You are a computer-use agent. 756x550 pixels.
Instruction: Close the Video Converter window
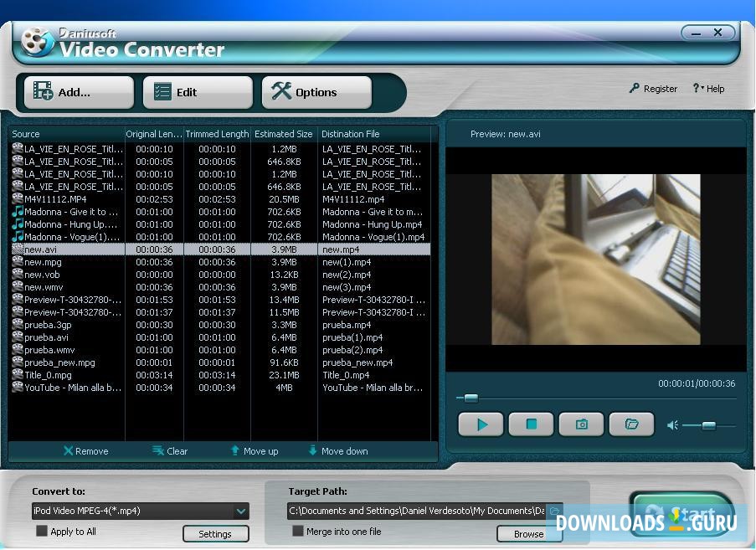pyautogui.click(x=718, y=33)
